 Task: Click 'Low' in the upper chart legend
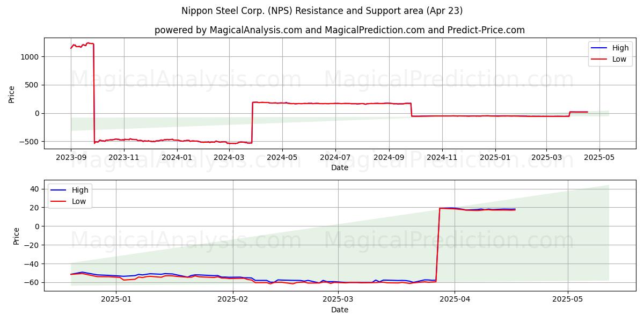pyautogui.click(x=619, y=59)
